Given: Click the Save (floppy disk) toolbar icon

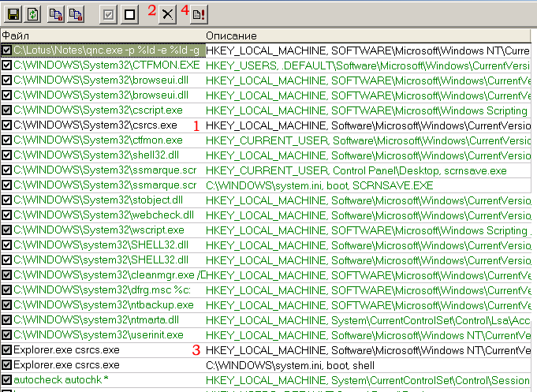Looking at the screenshot, I should 13,14.
